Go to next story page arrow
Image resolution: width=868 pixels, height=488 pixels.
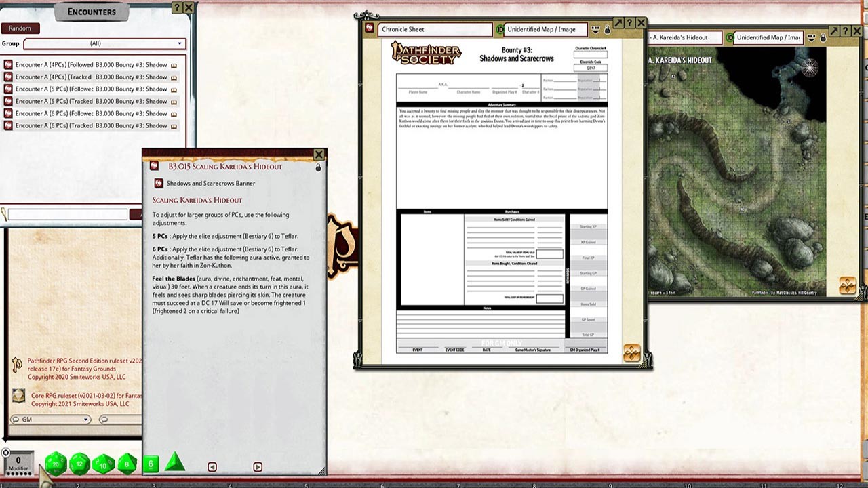(258, 467)
